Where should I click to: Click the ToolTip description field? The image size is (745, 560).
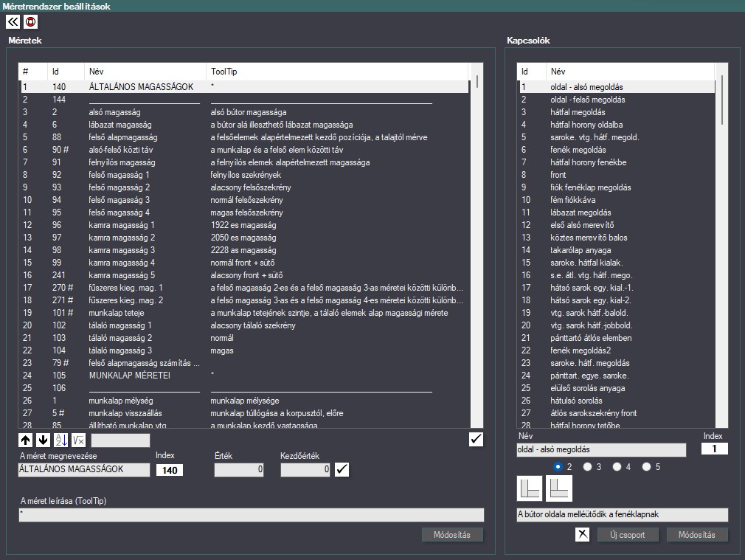(x=252, y=515)
